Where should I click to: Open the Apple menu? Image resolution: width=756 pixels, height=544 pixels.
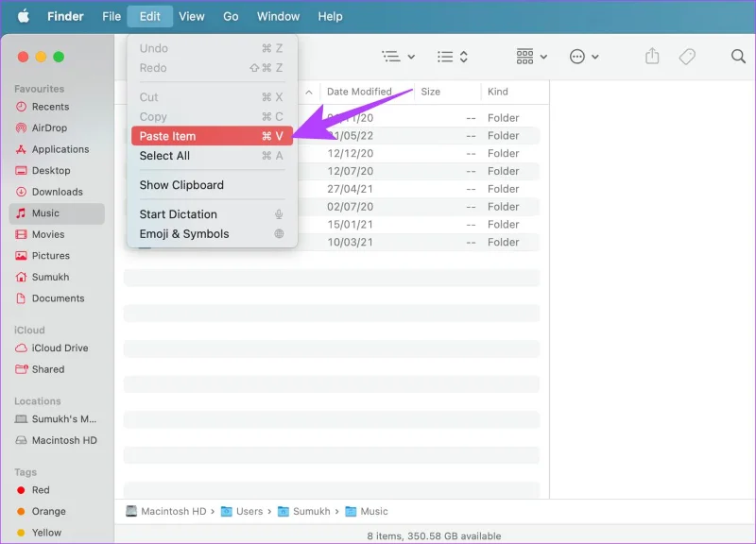tap(23, 16)
